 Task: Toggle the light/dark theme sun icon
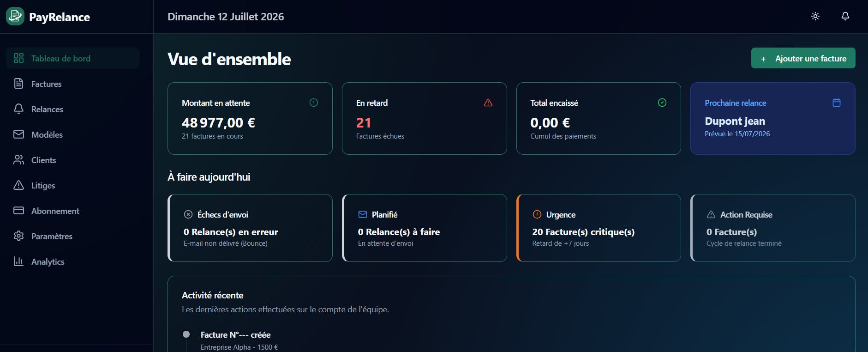click(x=815, y=16)
